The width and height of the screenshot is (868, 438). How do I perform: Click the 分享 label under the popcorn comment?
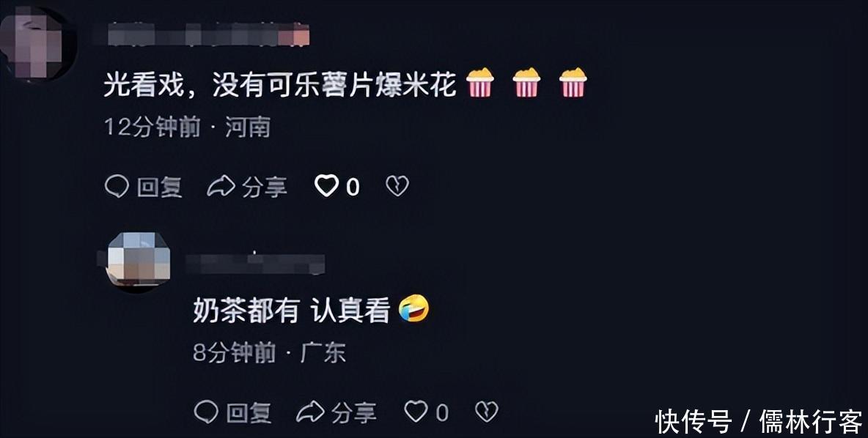pyautogui.click(x=265, y=188)
